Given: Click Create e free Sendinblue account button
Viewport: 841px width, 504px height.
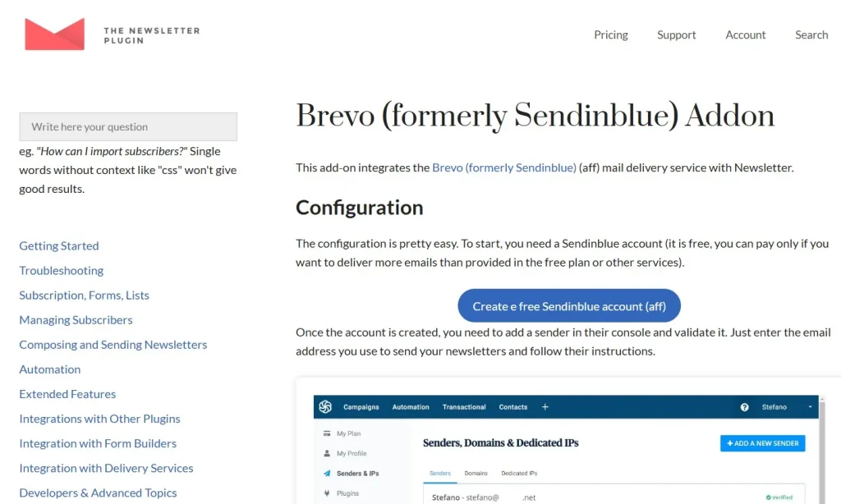Looking at the screenshot, I should [x=569, y=305].
